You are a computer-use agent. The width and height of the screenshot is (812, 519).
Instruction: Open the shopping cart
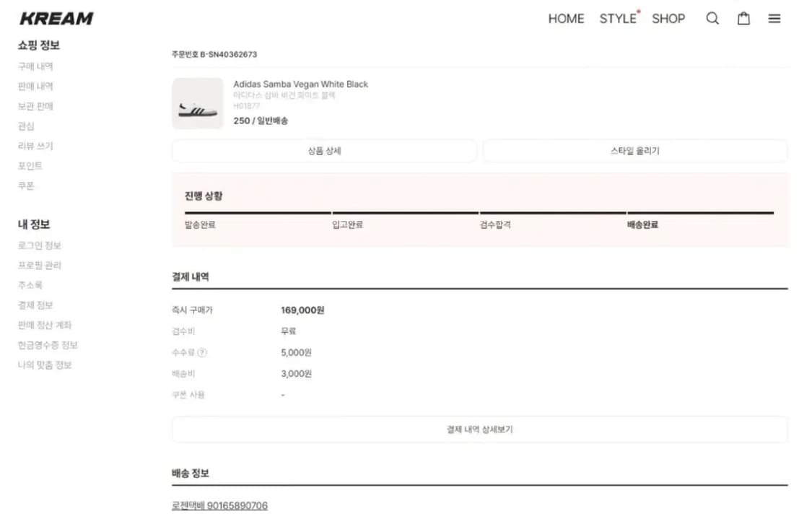[743, 19]
